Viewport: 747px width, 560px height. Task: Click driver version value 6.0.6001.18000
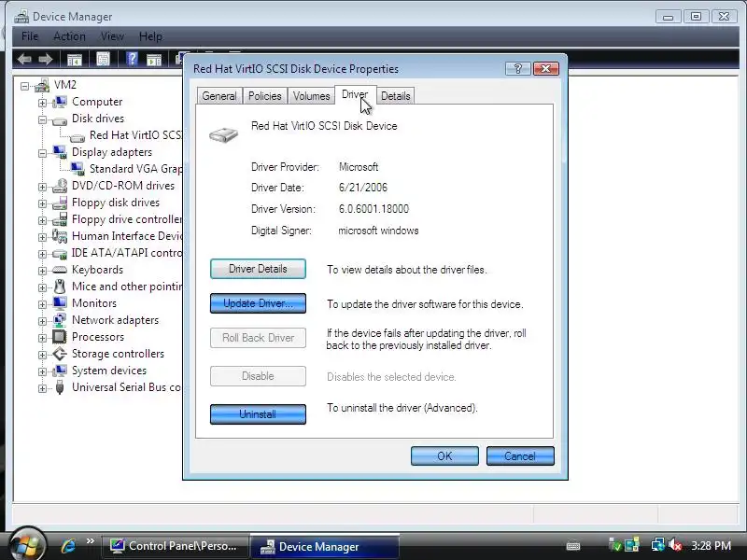click(374, 209)
